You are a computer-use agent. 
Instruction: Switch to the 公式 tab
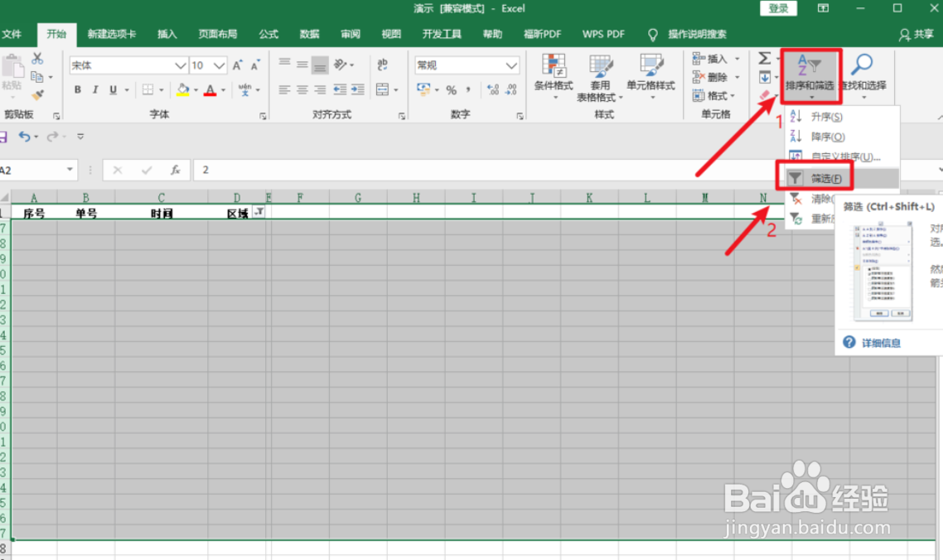point(268,34)
